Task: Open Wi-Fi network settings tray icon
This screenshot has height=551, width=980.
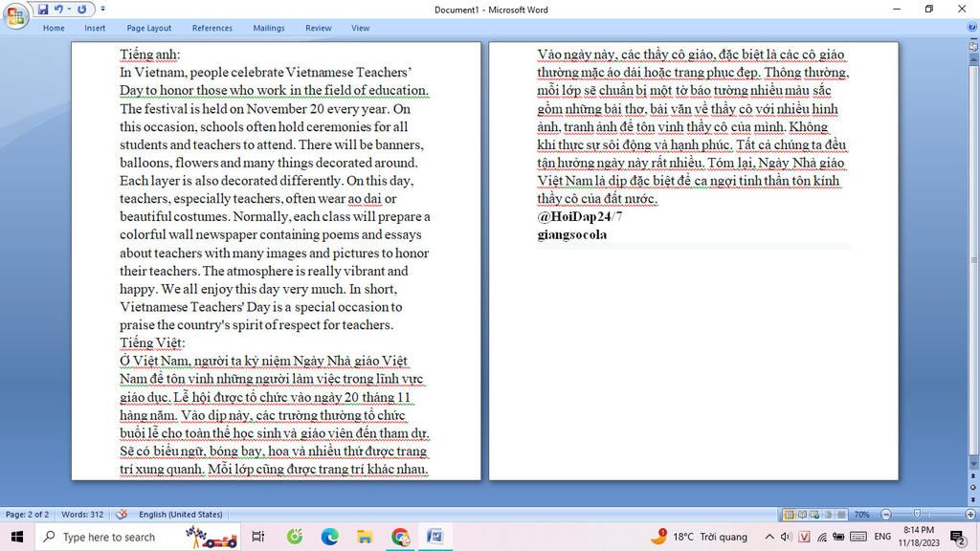Action: click(x=822, y=537)
